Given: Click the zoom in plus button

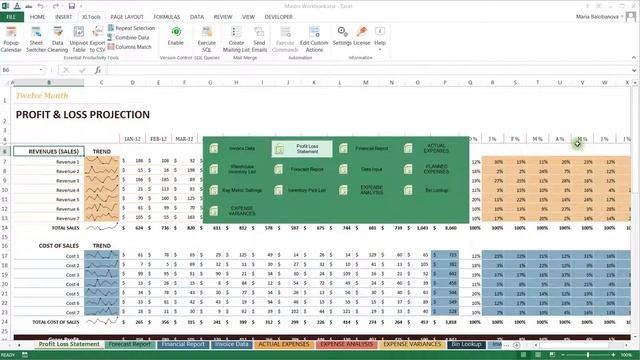Looking at the screenshot, I should [613, 355].
